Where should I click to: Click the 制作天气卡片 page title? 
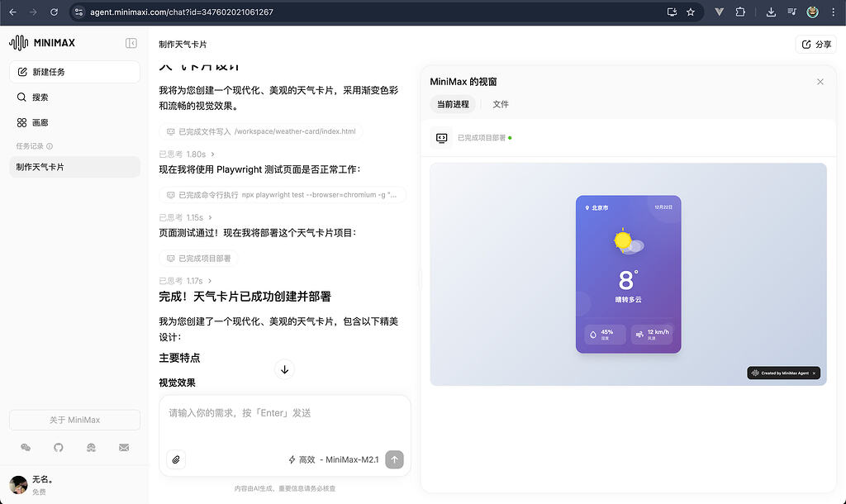[x=183, y=45]
